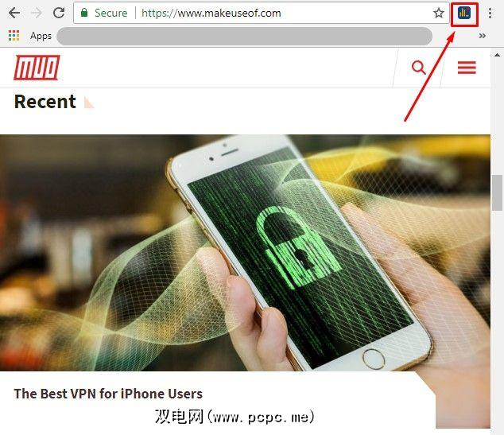Click the MUO logo
This screenshot has height=435, width=504.
(37, 68)
